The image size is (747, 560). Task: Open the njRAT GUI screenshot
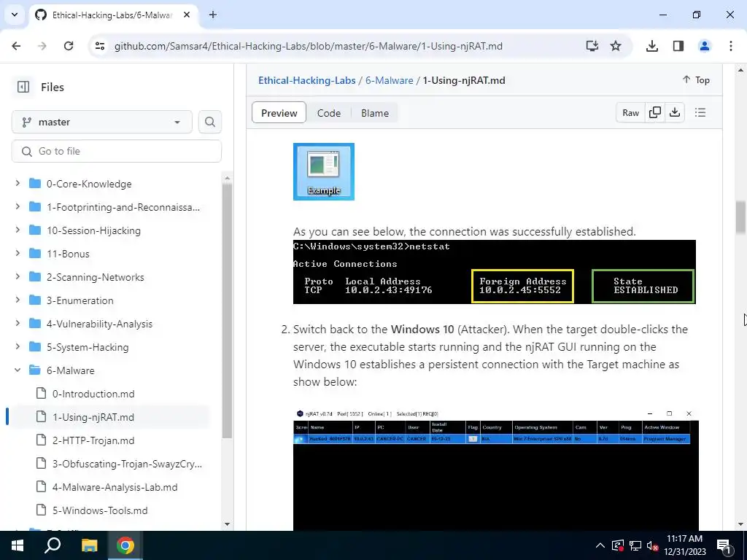click(496, 469)
